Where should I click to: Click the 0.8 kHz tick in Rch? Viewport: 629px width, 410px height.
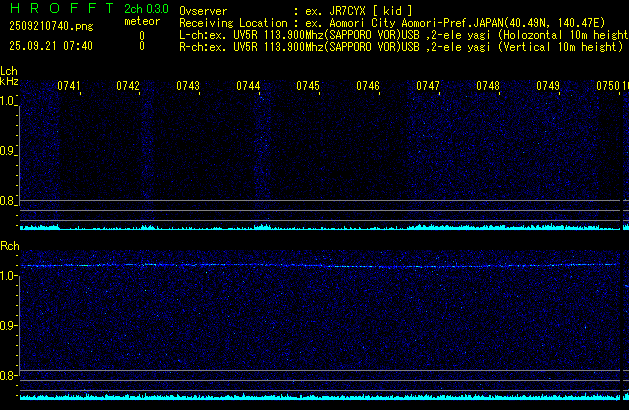8,376
